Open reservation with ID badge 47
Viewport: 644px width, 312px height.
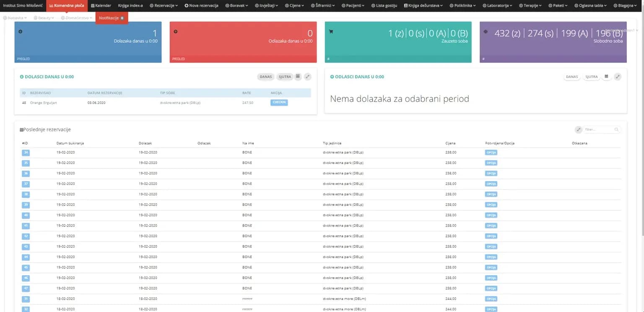[x=26, y=289]
